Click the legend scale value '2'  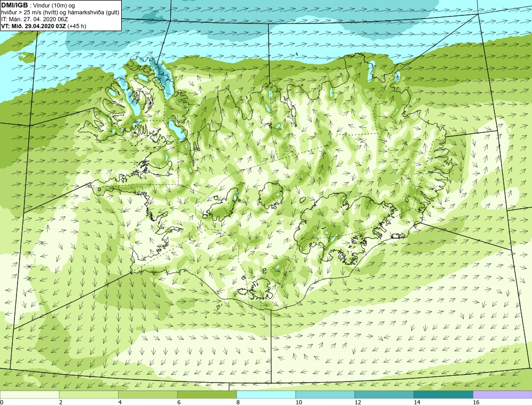click(61, 402)
